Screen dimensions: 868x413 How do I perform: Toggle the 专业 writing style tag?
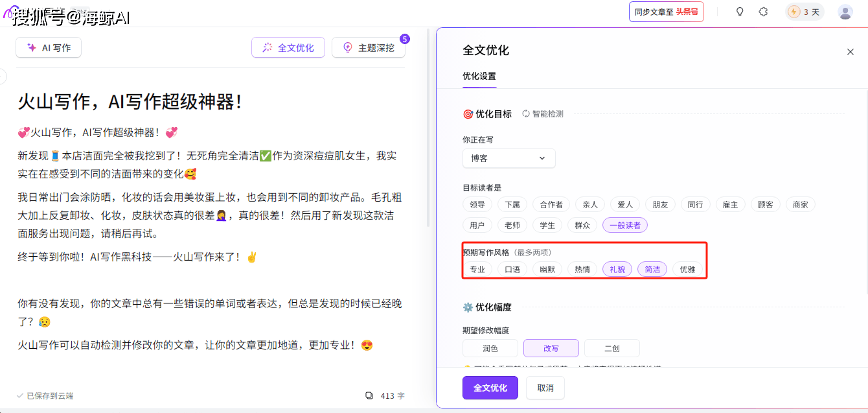point(477,269)
